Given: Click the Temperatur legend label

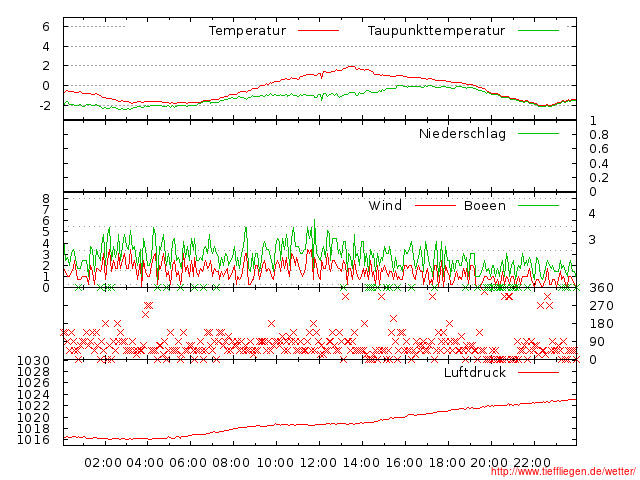Looking at the screenshot, I should pyautogui.click(x=247, y=31).
